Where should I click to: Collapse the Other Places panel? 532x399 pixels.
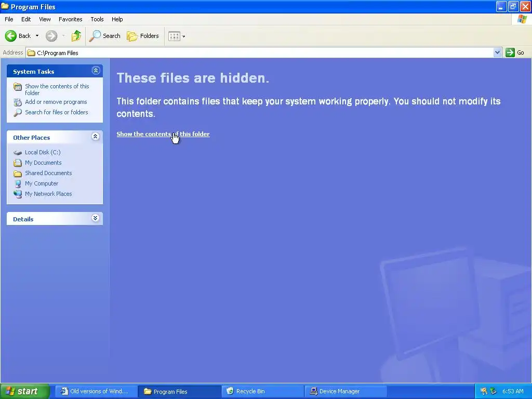click(x=96, y=137)
